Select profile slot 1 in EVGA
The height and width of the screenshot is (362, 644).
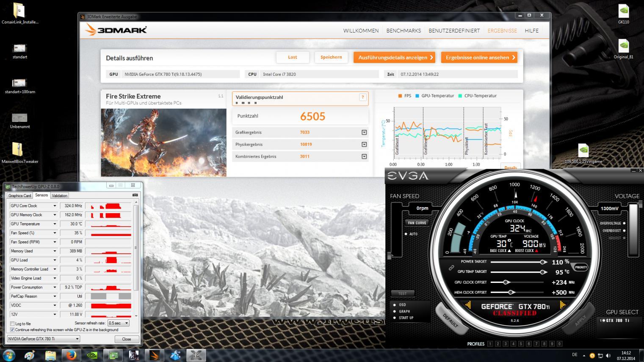[490, 344]
